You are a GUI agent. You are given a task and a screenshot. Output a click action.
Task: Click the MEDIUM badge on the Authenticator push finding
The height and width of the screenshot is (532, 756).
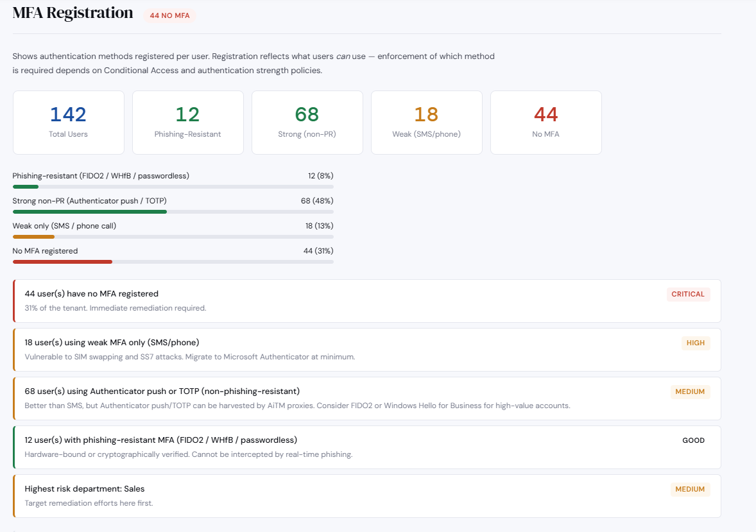click(690, 391)
